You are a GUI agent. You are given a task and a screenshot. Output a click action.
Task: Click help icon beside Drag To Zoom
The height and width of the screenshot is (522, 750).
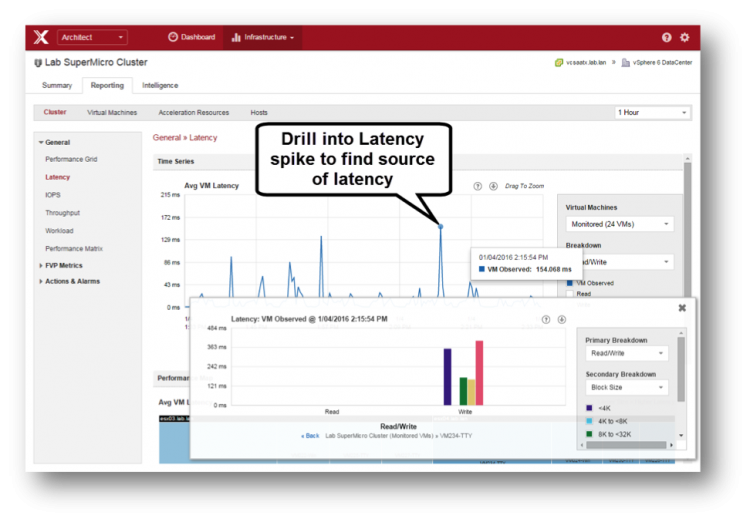coord(477,186)
